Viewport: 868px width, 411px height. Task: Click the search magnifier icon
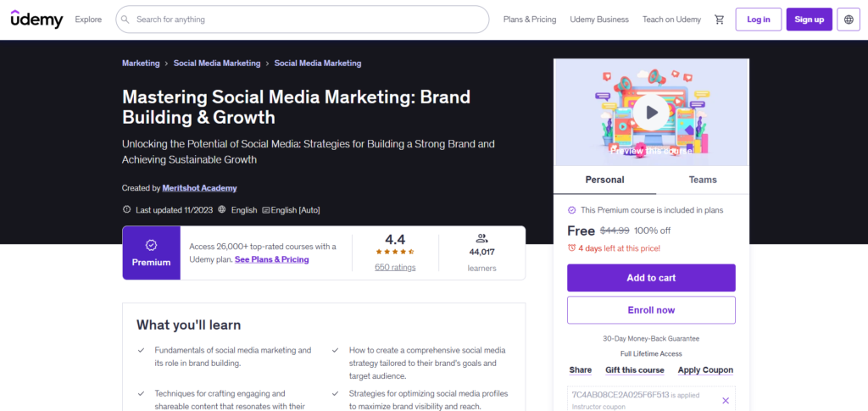click(x=125, y=19)
